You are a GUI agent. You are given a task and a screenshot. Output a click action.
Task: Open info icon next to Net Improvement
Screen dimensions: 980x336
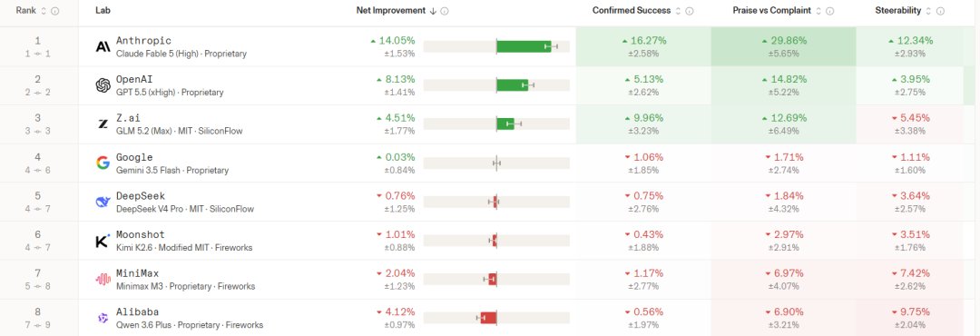pos(445,11)
